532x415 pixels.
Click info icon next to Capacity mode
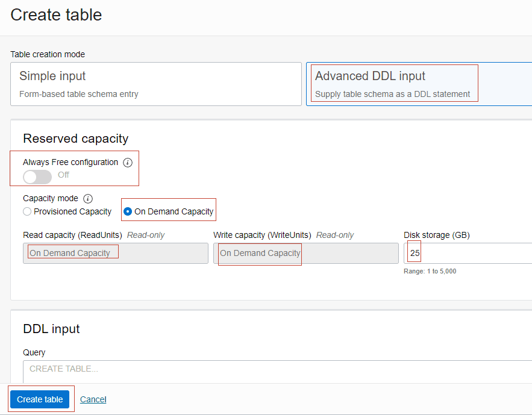point(88,198)
